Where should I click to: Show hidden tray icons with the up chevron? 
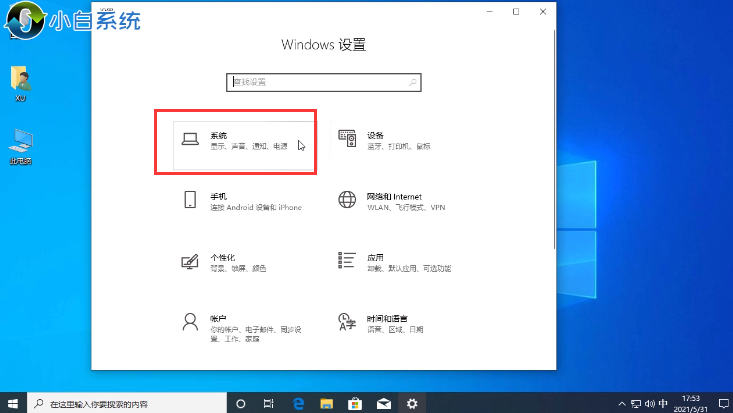tap(622, 404)
